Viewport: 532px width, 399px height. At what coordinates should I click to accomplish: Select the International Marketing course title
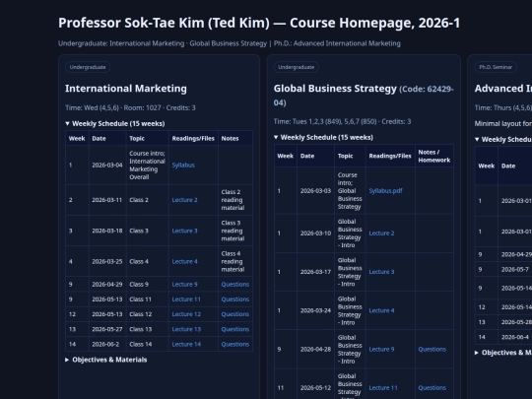[x=126, y=89]
